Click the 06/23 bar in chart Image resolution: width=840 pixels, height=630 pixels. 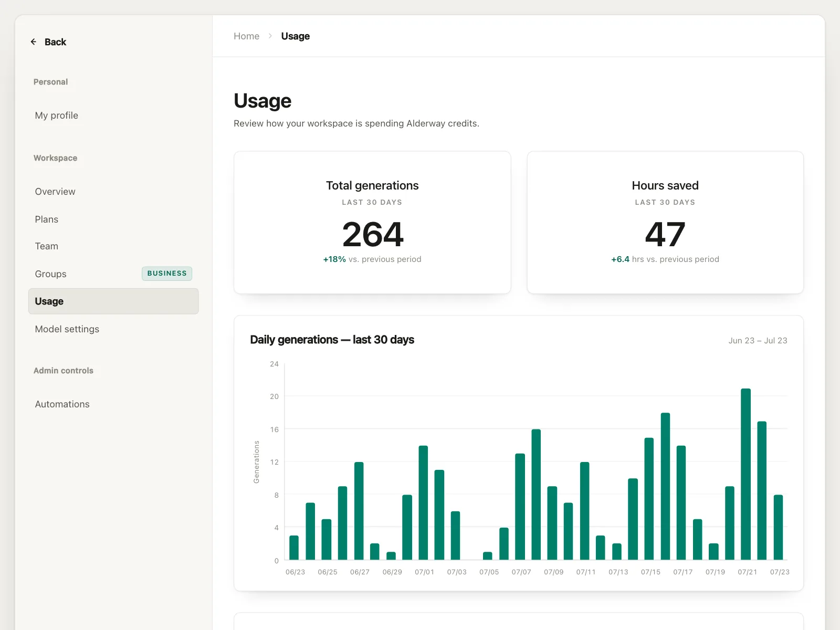coord(294,548)
